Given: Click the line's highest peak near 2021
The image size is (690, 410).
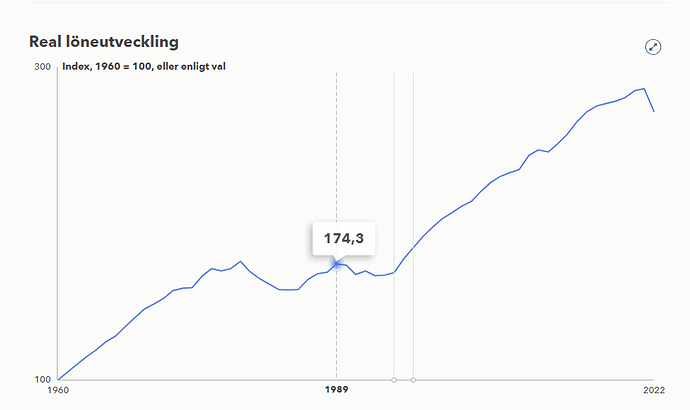Looking at the screenshot, I should [644, 89].
